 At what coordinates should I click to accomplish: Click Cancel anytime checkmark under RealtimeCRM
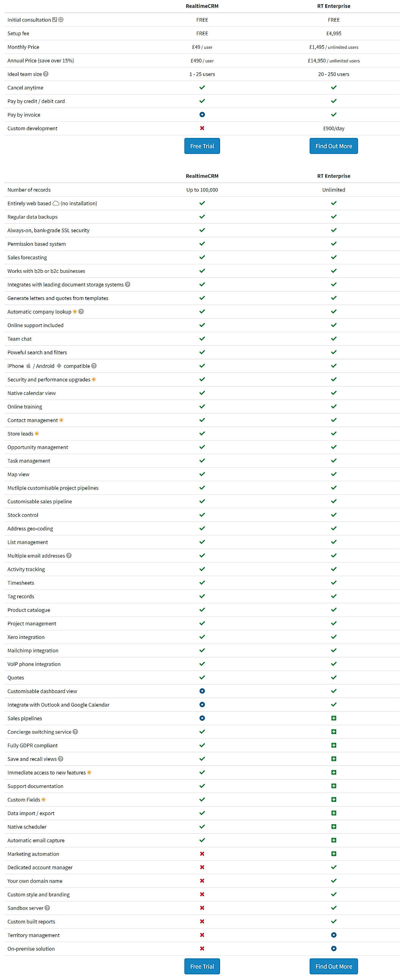(202, 87)
